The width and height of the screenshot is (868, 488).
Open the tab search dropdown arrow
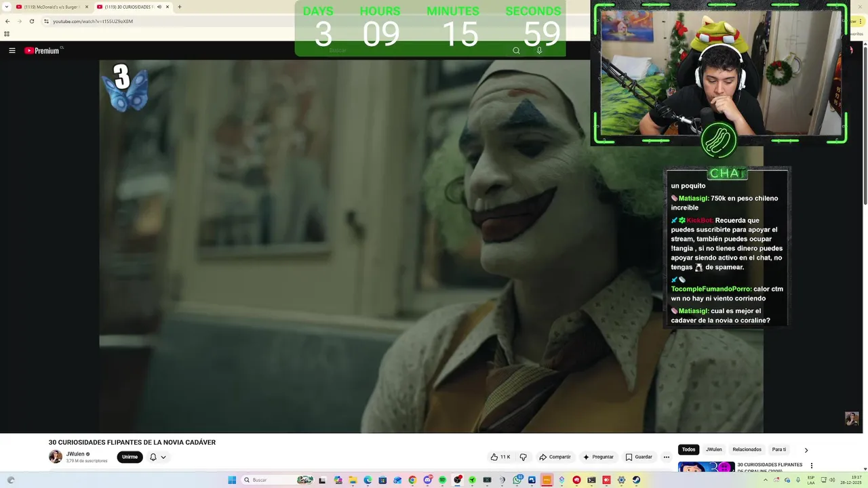tap(5, 7)
